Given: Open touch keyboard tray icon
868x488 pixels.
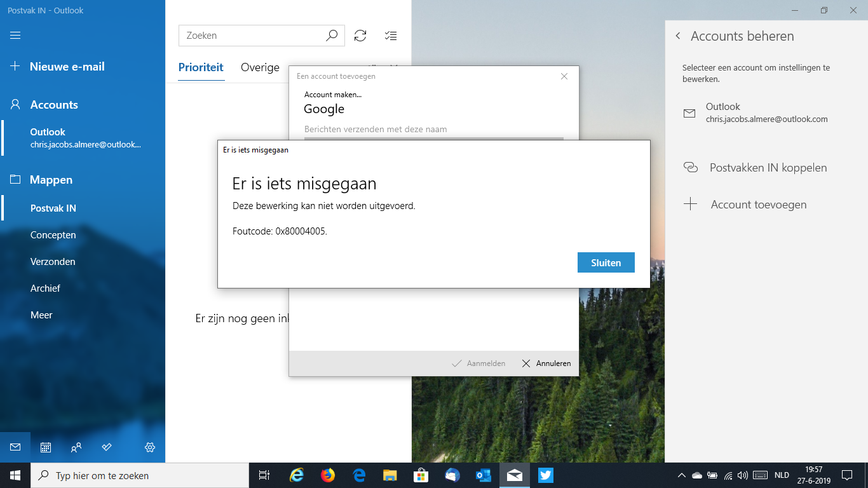Looking at the screenshot, I should point(759,475).
